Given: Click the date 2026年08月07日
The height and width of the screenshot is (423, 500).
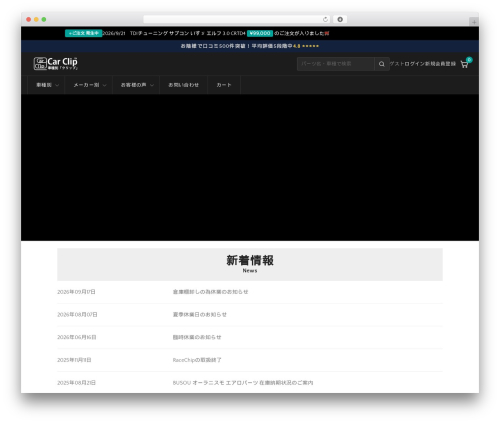Looking at the screenshot, I should [77, 315].
